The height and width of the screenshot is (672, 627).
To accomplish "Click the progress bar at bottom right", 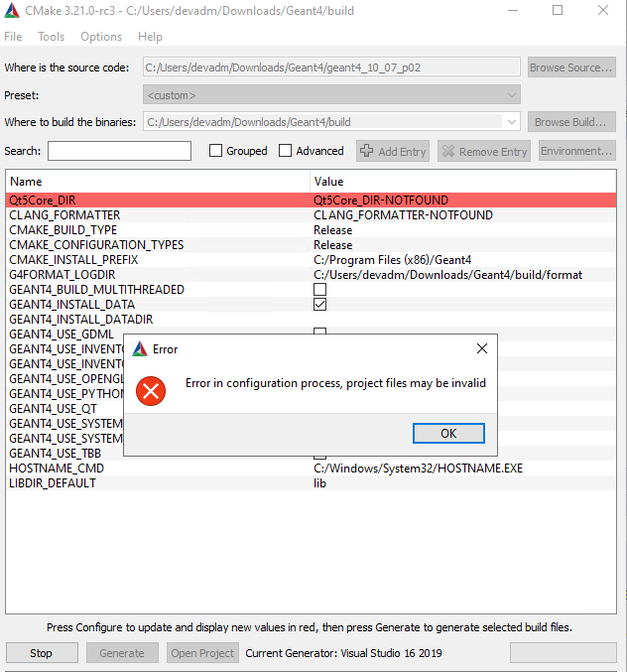I will pyautogui.click(x=564, y=653).
